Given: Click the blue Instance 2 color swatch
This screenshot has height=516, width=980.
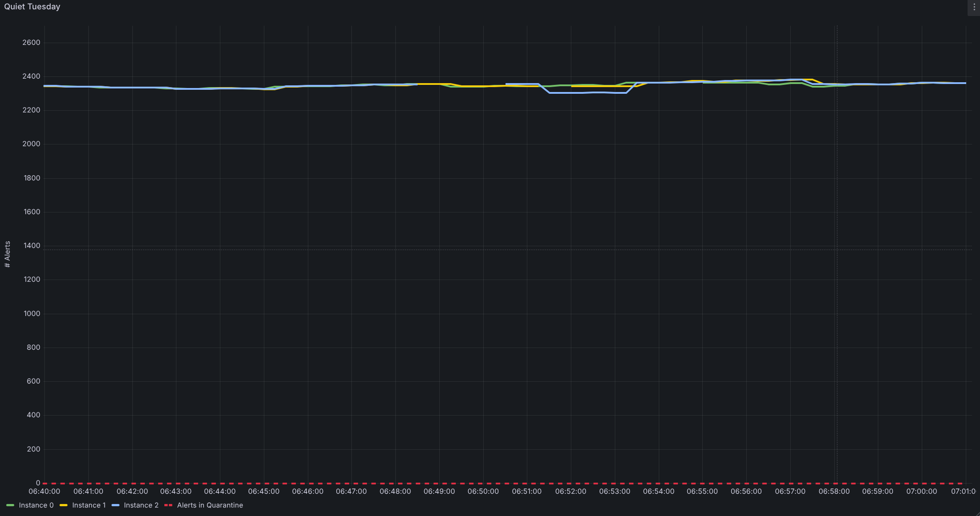Looking at the screenshot, I should (116, 505).
